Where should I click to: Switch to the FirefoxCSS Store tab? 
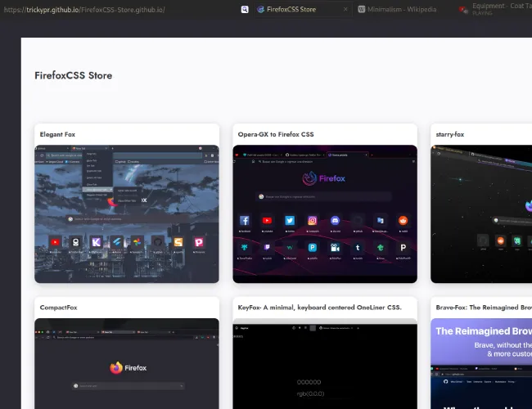[291, 10]
